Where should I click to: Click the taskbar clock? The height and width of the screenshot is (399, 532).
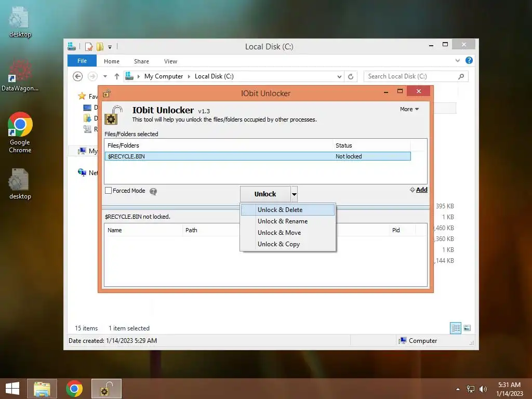pyautogui.click(x=509, y=389)
